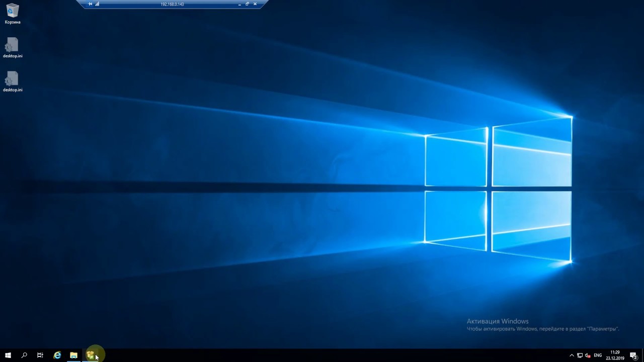Check connection signal quality icon in connection bar

pyautogui.click(x=97, y=4)
